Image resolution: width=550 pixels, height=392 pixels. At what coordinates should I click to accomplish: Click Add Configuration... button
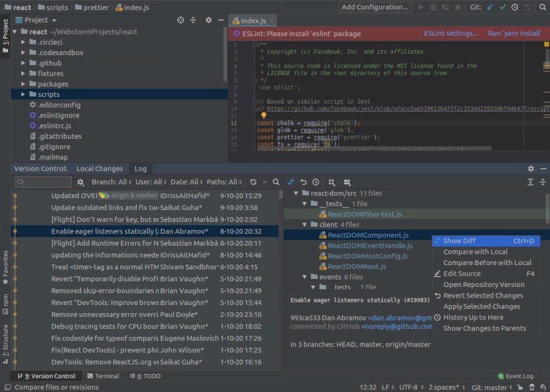point(374,7)
